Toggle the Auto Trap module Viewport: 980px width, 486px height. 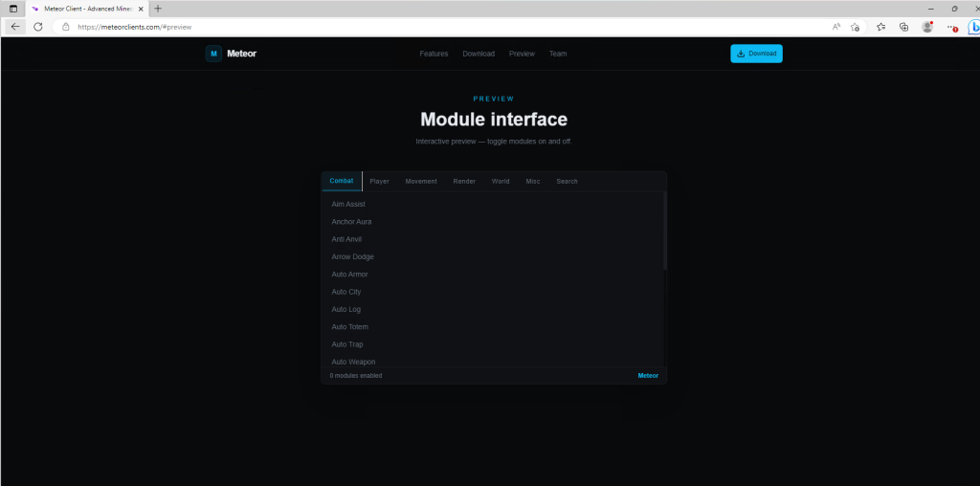pyautogui.click(x=493, y=344)
